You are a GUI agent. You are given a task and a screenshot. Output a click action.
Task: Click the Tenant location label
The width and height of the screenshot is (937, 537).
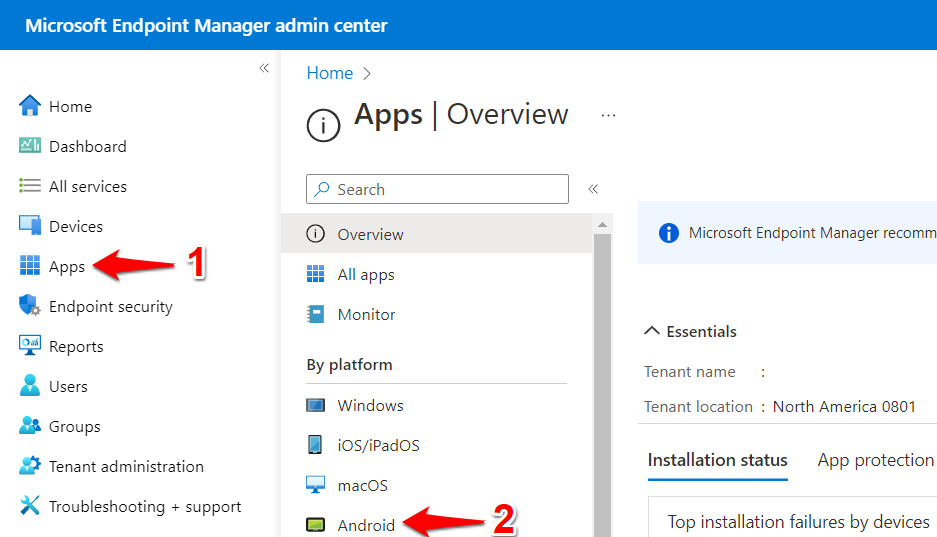(x=699, y=406)
